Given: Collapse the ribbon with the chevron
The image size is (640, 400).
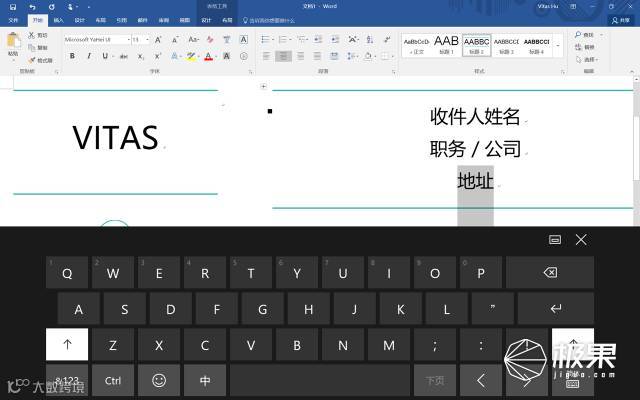Looking at the screenshot, I should [x=632, y=71].
